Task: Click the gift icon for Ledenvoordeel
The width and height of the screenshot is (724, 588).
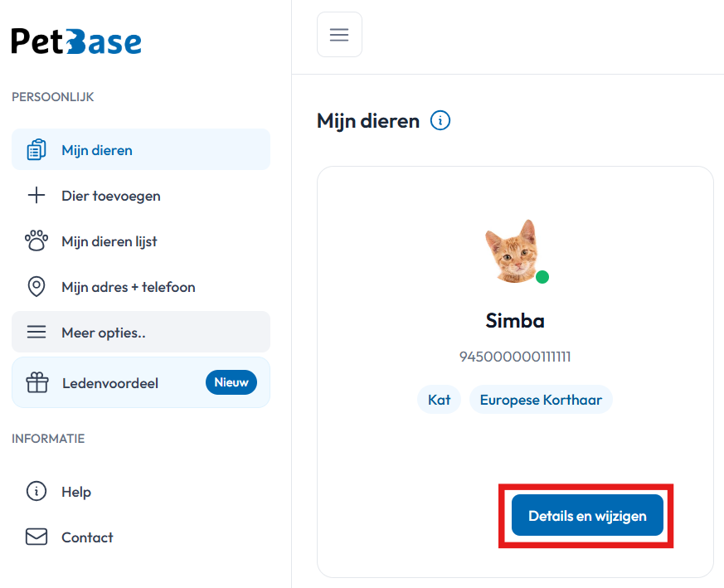Action: pyautogui.click(x=37, y=382)
